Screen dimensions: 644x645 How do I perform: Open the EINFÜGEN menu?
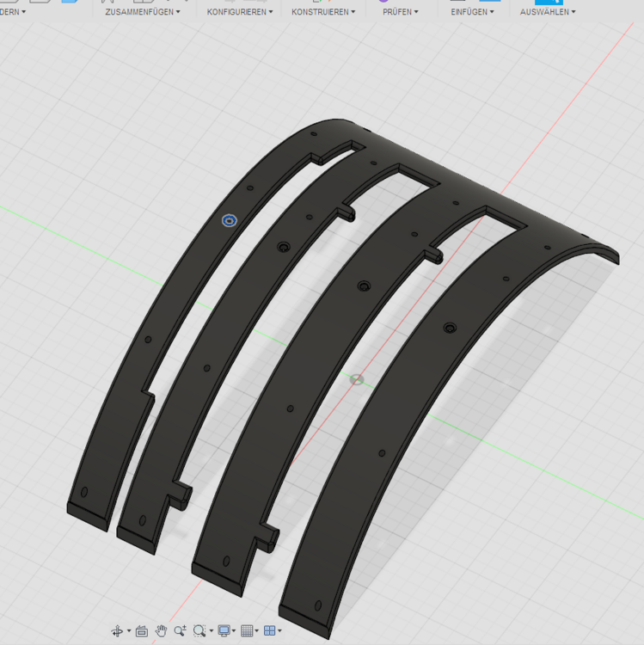pyautogui.click(x=472, y=12)
